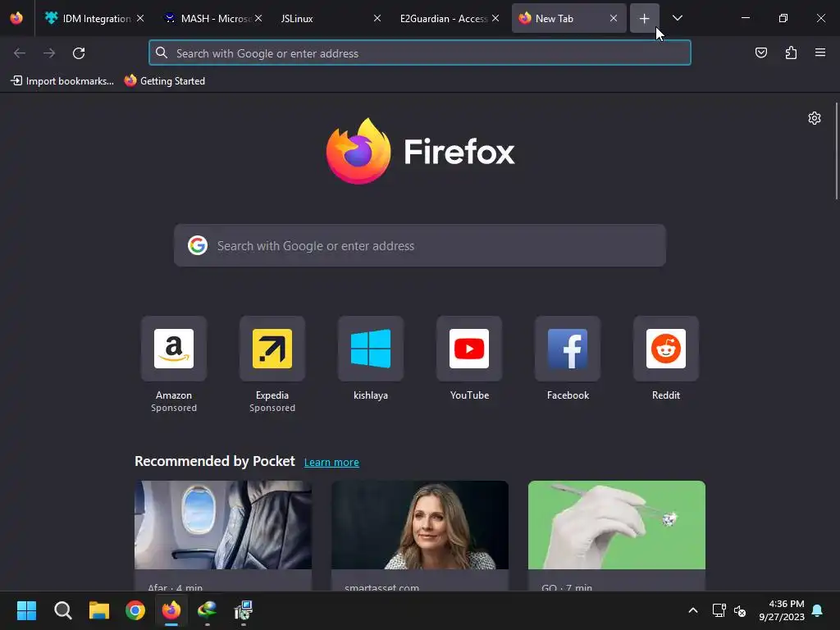Viewport: 840px width, 630px height.
Task: Switch to E2Guardian - Access tab
Action: (x=449, y=18)
